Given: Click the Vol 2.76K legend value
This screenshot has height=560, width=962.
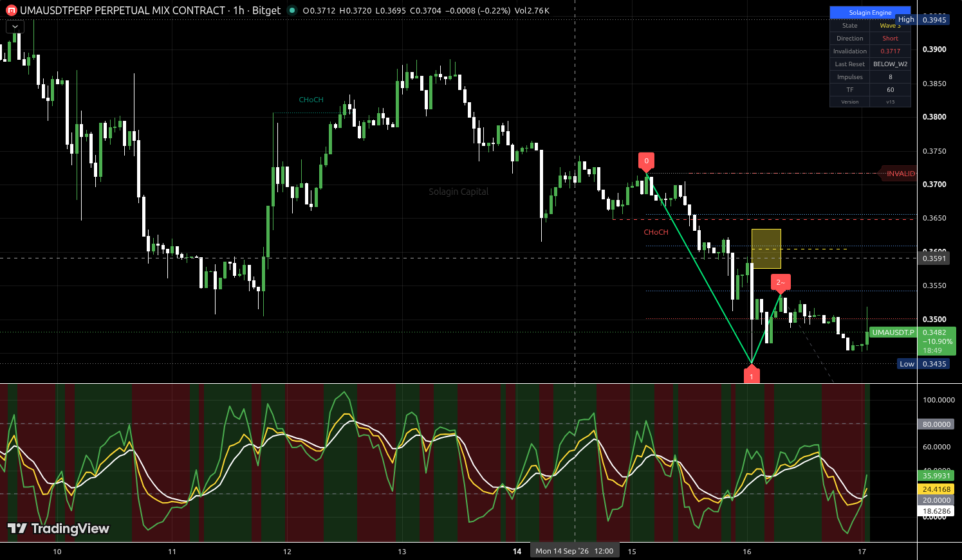Looking at the screenshot, I should [x=532, y=11].
